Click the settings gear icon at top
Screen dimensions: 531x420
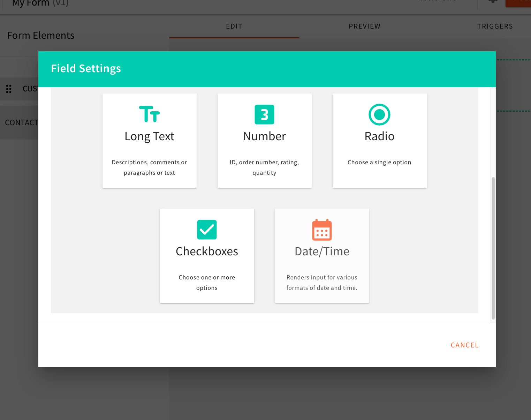pos(493,1)
